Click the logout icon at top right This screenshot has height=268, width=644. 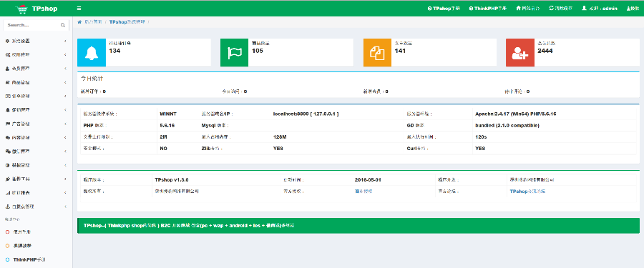click(x=628, y=8)
